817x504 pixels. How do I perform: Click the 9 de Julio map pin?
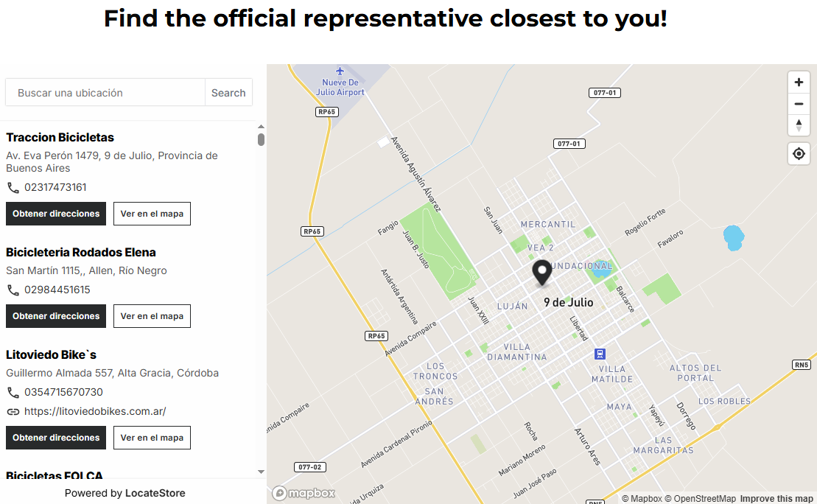coord(543,272)
